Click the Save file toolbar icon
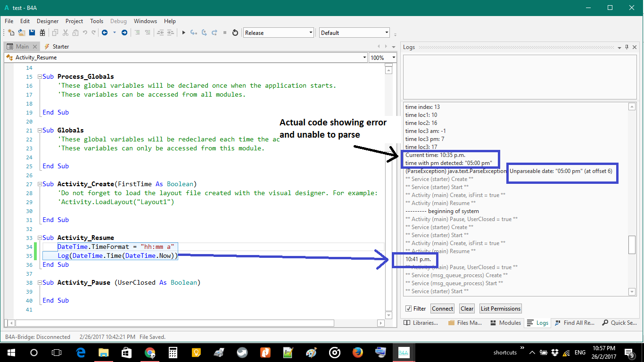Image resolution: width=644 pixels, height=362 pixels. click(x=32, y=33)
